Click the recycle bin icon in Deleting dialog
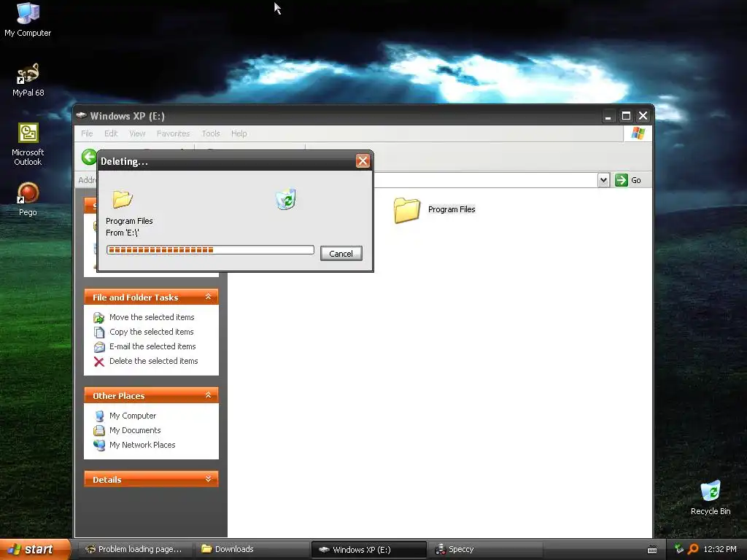The width and height of the screenshot is (747, 560). click(286, 199)
